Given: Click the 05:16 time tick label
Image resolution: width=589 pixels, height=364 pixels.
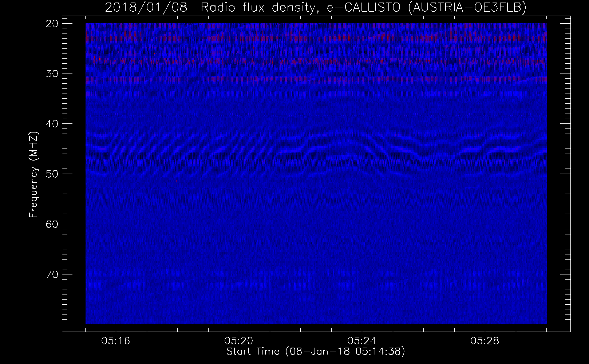Looking at the screenshot, I should (116, 341).
